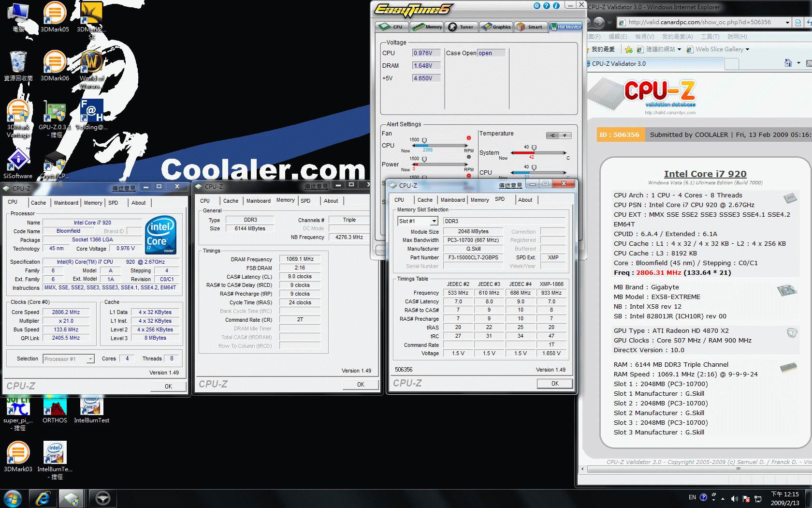Select the Mainboard tab in left CPU-Z window
Screen dimensions: 812x508
66,203
